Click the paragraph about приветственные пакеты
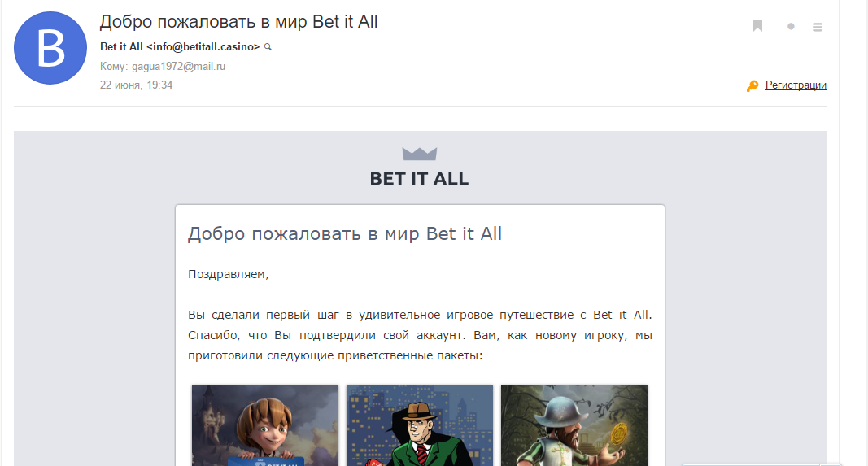This screenshot has height=466, width=868. pyautogui.click(x=420, y=335)
